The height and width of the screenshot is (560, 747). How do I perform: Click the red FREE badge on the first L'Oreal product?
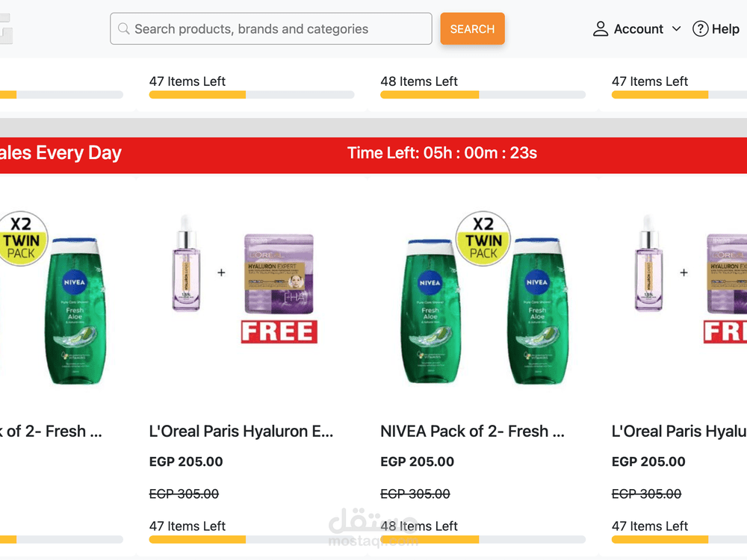coord(279,332)
